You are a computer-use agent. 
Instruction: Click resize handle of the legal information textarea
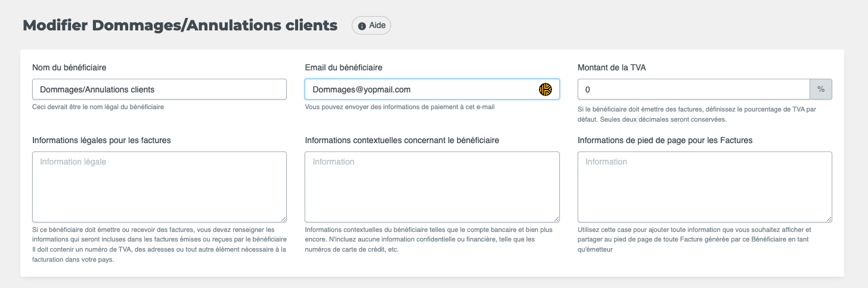[283, 219]
